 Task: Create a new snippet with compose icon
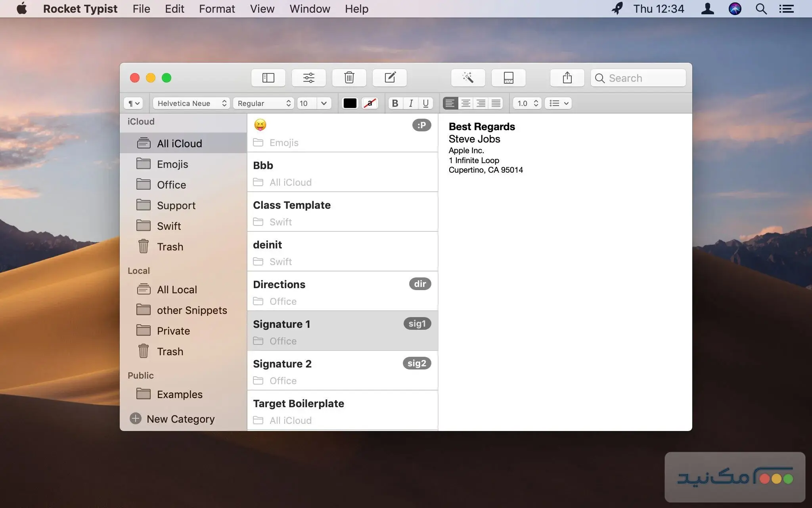390,78
